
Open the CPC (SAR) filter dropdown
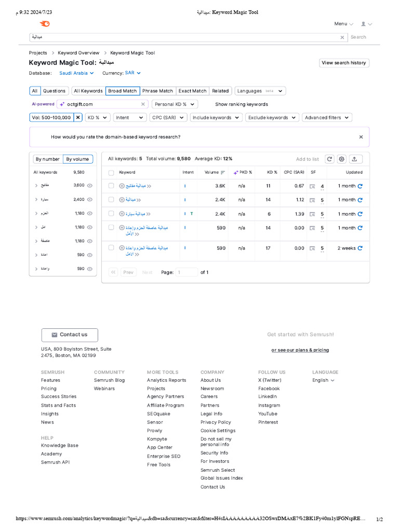[168, 117]
